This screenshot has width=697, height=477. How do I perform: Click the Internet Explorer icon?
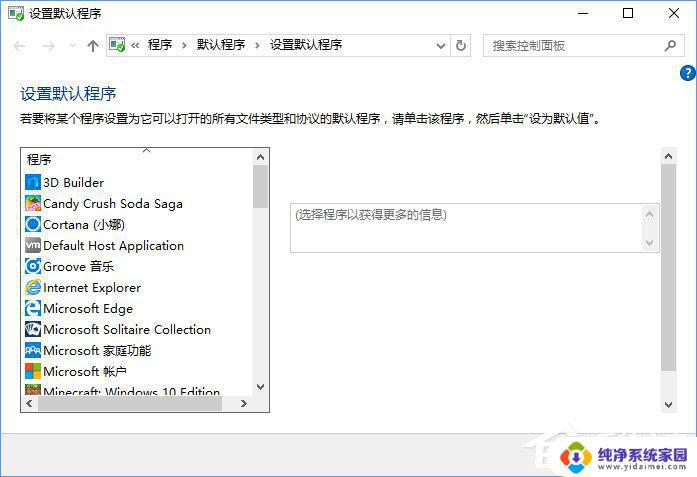32,288
